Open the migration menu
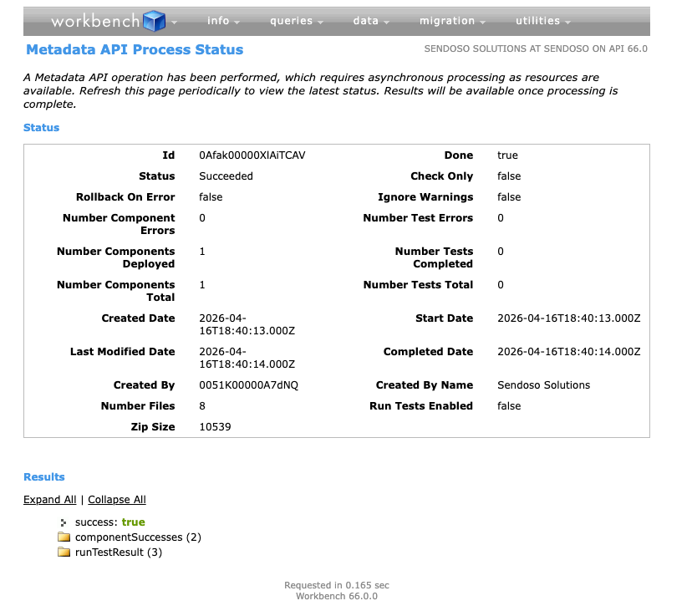Image resolution: width=692 pixels, height=616 pixels. point(452,21)
